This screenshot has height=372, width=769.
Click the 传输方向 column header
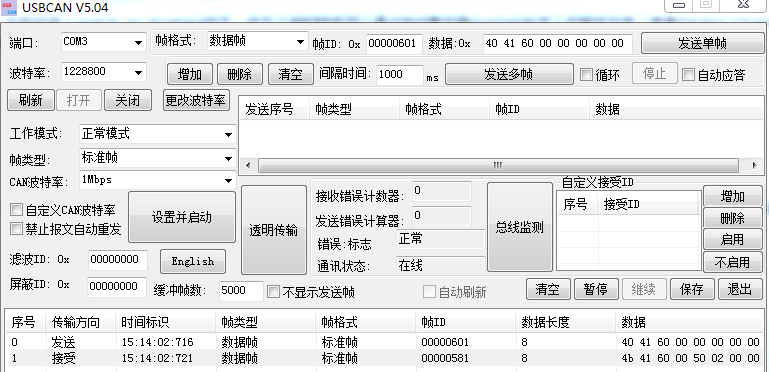pyautogui.click(x=80, y=322)
